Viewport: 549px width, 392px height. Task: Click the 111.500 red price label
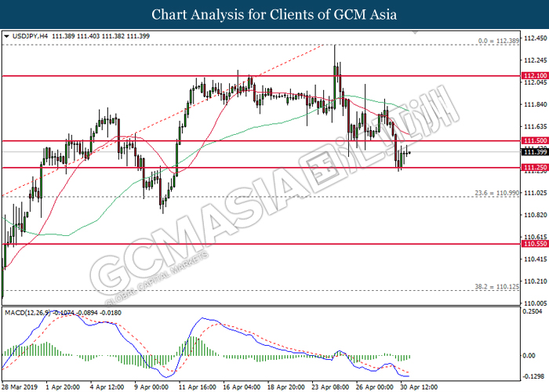535,140
